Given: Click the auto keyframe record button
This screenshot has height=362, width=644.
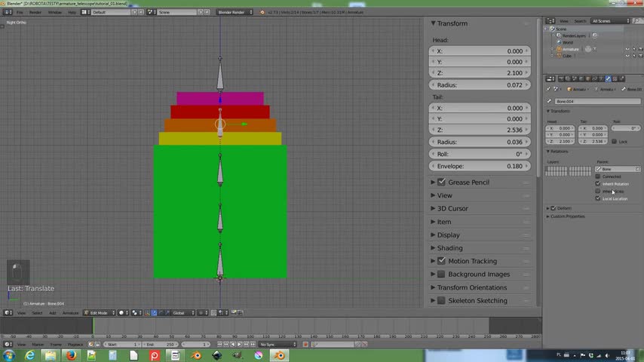Looking at the screenshot, I should pos(305,345).
